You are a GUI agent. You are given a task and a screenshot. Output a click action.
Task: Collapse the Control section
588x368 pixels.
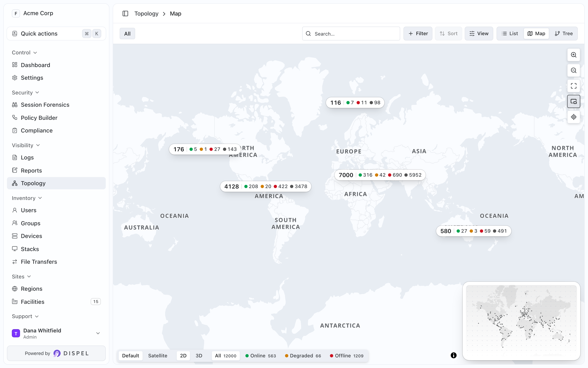pos(24,53)
